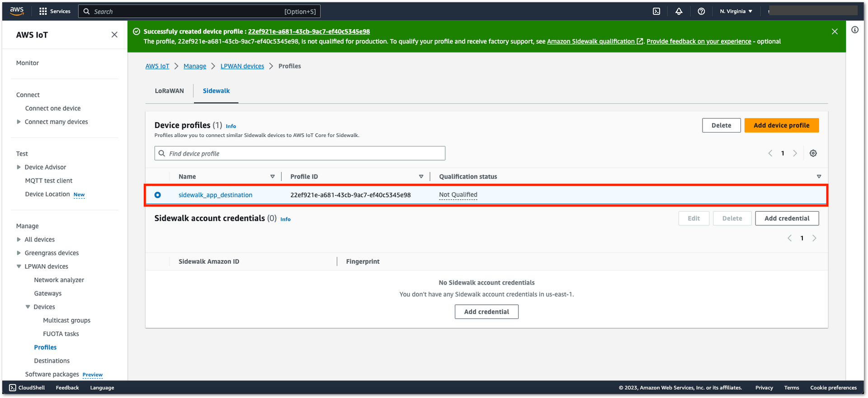Open the AWS logo home link

[17, 11]
